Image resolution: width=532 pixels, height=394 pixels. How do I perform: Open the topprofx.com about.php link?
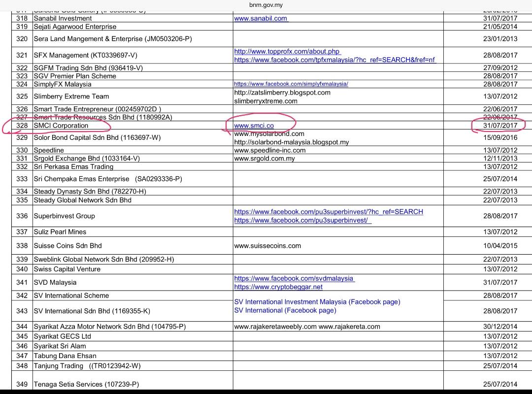(x=287, y=51)
